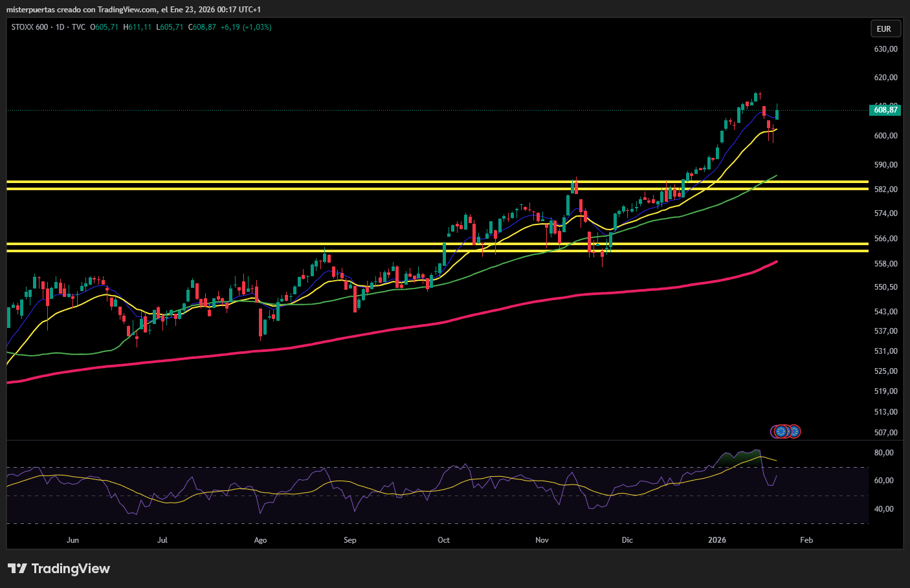
Task: Click the Jun label on time axis
Action: [72, 540]
